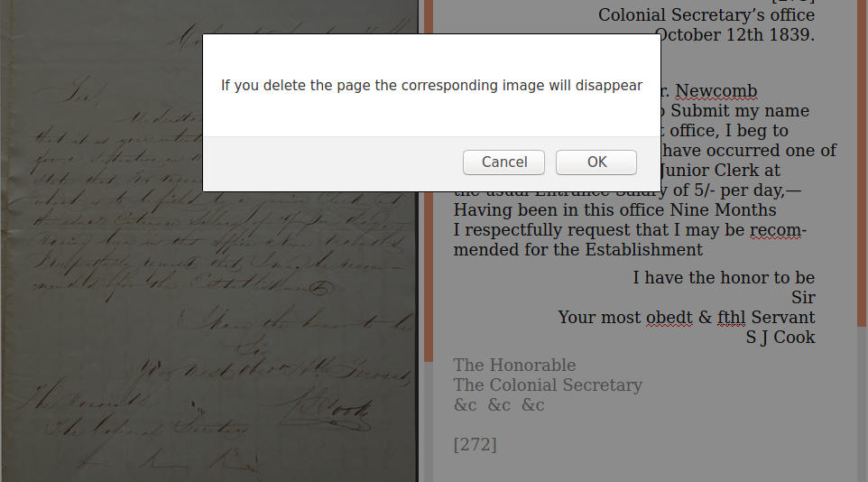The width and height of the screenshot is (868, 482).
Task: Click the [272] page number marker
Action: (475, 445)
